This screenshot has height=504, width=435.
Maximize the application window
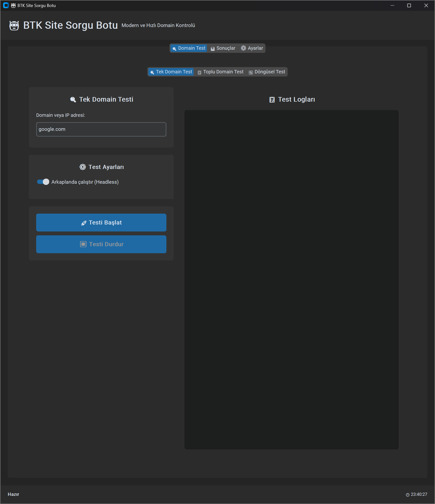coord(409,5)
